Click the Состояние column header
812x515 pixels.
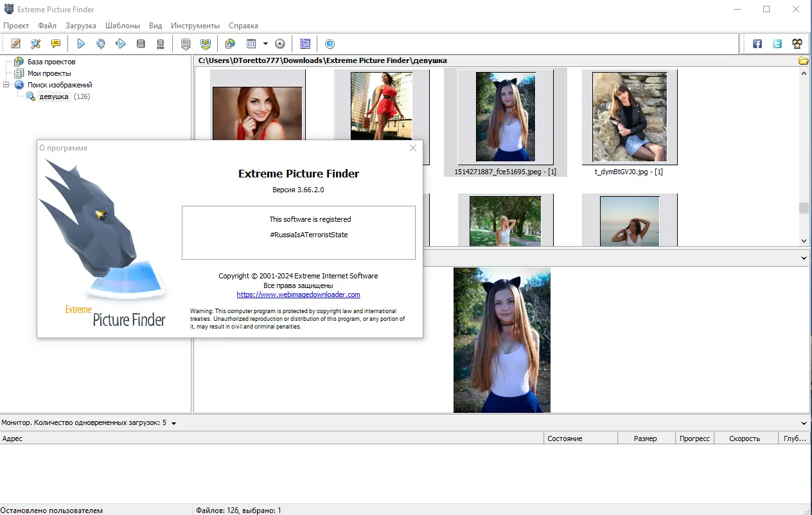tap(581, 438)
